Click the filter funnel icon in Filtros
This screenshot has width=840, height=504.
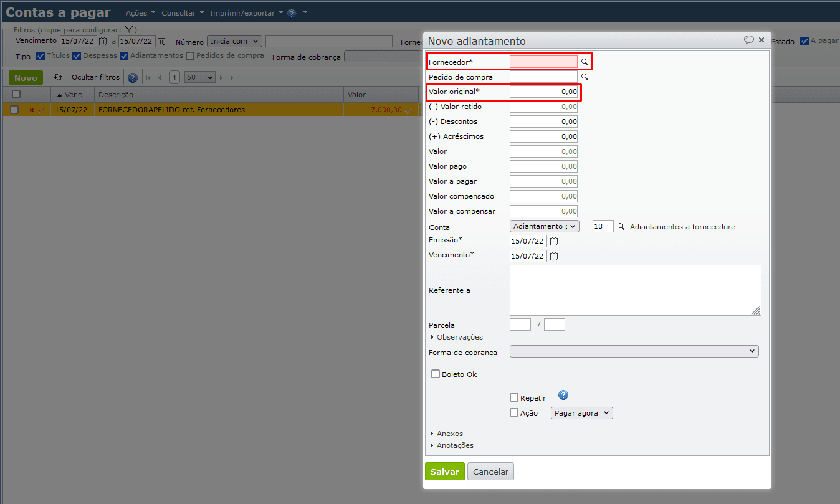click(x=129, y=29)
